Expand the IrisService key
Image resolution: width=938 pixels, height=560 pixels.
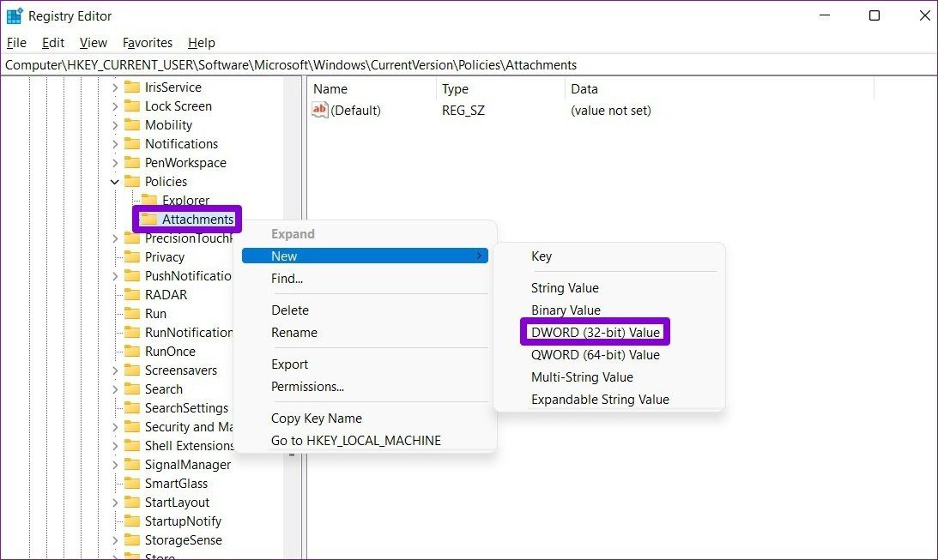click(x=115, y=87)
